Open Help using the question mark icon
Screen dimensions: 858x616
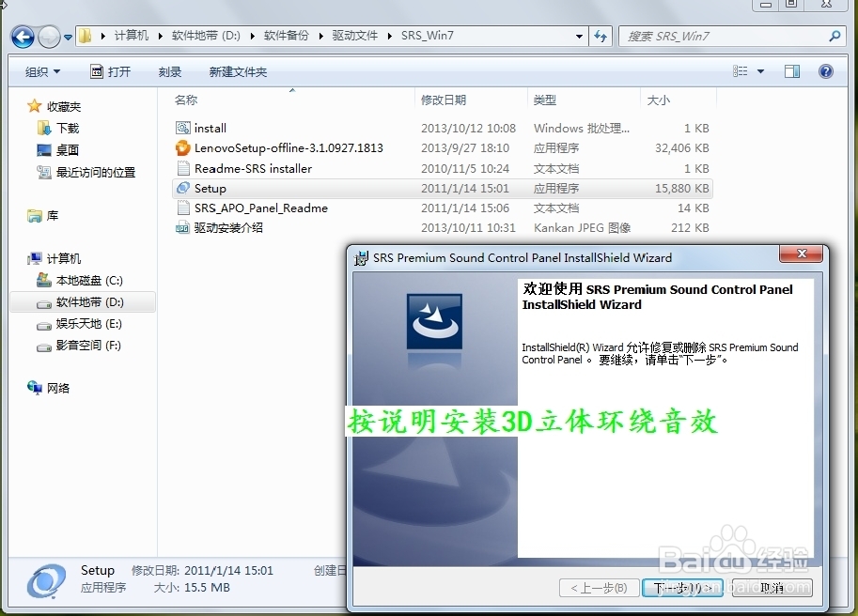pyautogui.click(x=824, y=70)
